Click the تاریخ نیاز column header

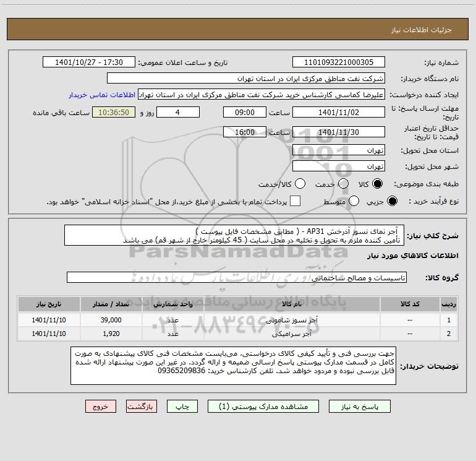click(x=49, y=304)
